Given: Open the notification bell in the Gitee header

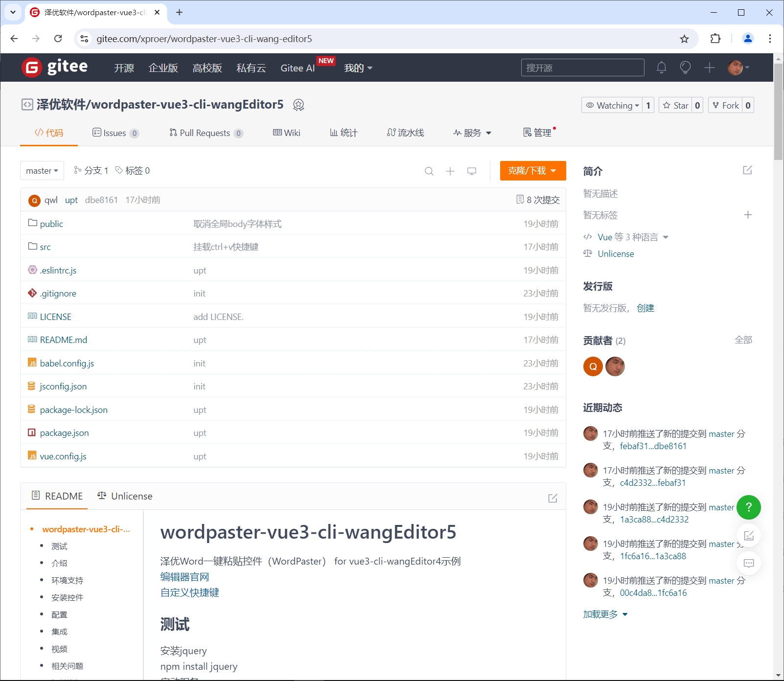Looking at the screenshot, I should [x=662, y=68].
